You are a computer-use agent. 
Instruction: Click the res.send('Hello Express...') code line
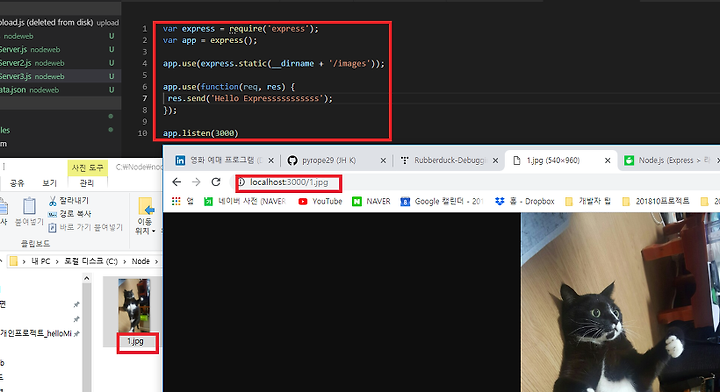coord(250,98)
